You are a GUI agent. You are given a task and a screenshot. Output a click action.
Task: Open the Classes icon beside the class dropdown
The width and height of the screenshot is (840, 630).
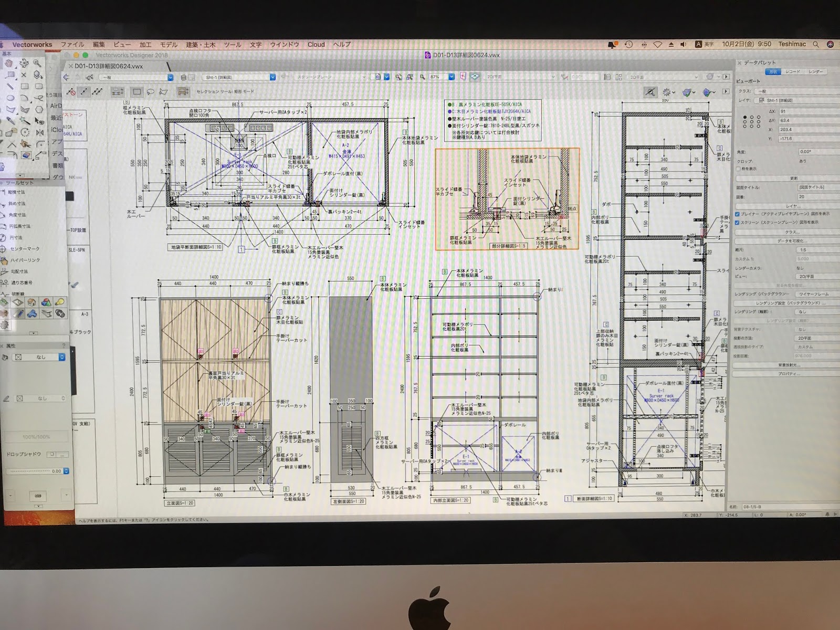point(89,77)
